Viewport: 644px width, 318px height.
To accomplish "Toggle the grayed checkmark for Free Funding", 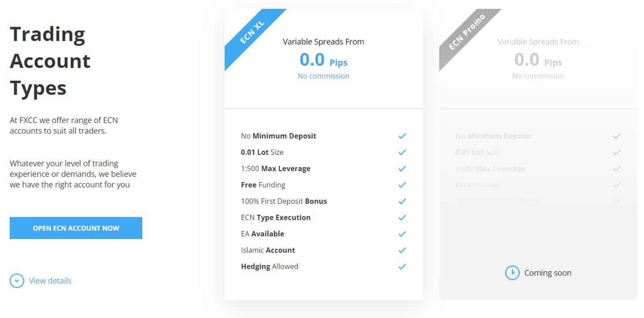I will pos(618,185).
